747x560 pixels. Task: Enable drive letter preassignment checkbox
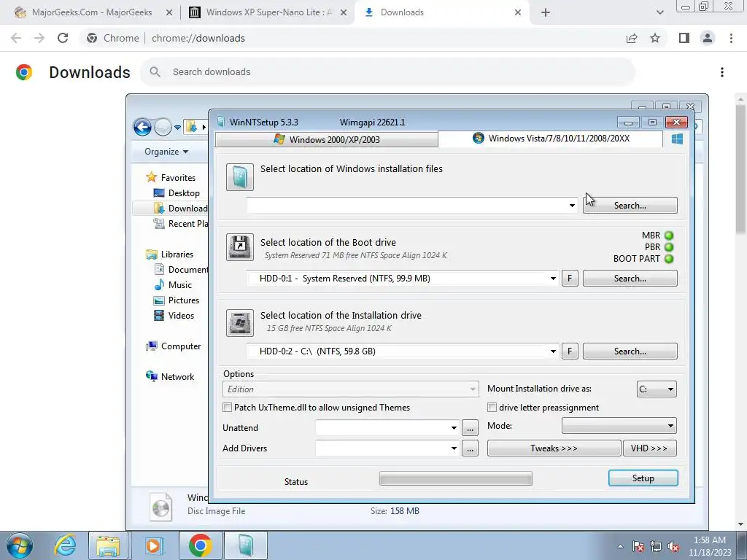point(492,408)
